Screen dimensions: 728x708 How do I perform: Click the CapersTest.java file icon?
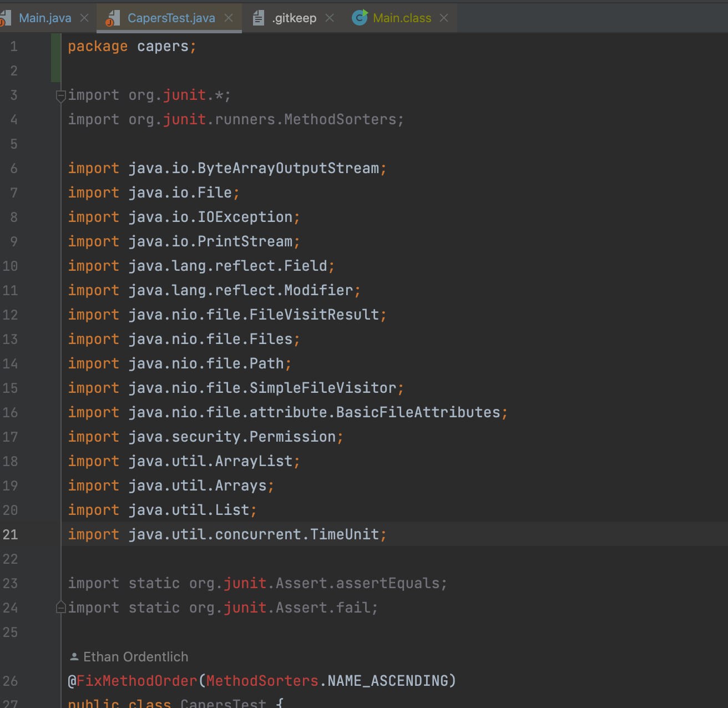click(113, 18)
